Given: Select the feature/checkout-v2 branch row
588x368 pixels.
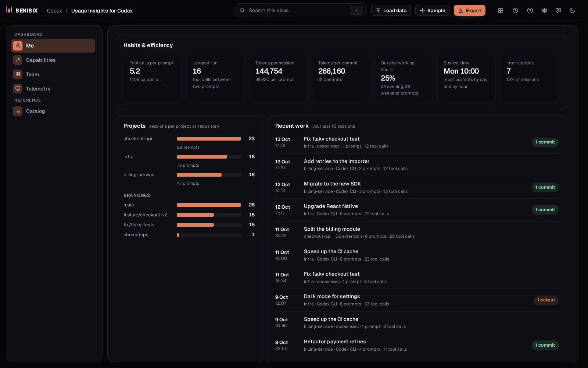Looking at the screenshot, I should coord(189,215).
